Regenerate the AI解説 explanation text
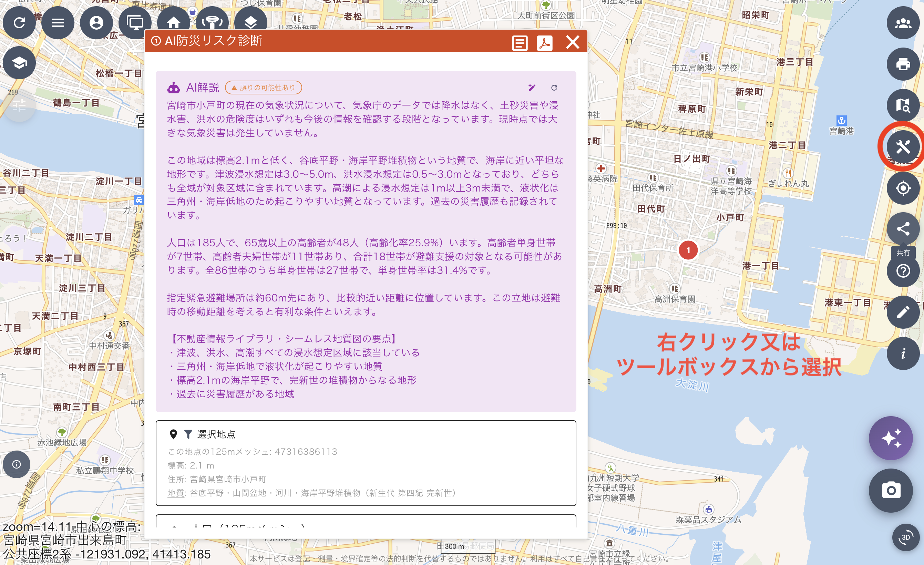 pyautogui.click(x=554, y=88)
